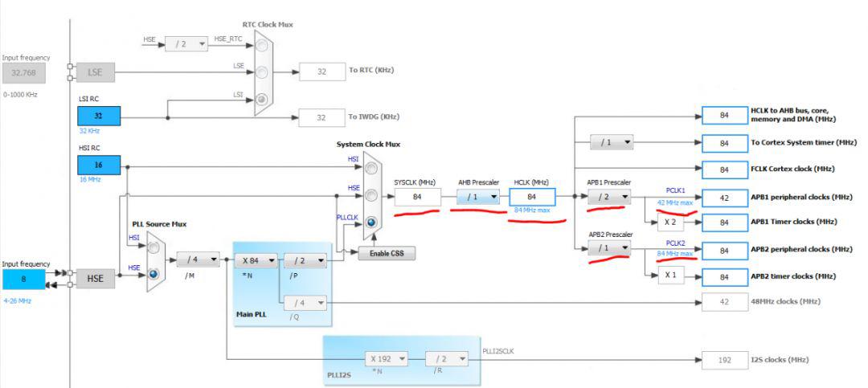The width and height of the screenshot is (868, 388).
Task: Click HCLK to AHB bus 84 value box
Action: click(725, 115)
